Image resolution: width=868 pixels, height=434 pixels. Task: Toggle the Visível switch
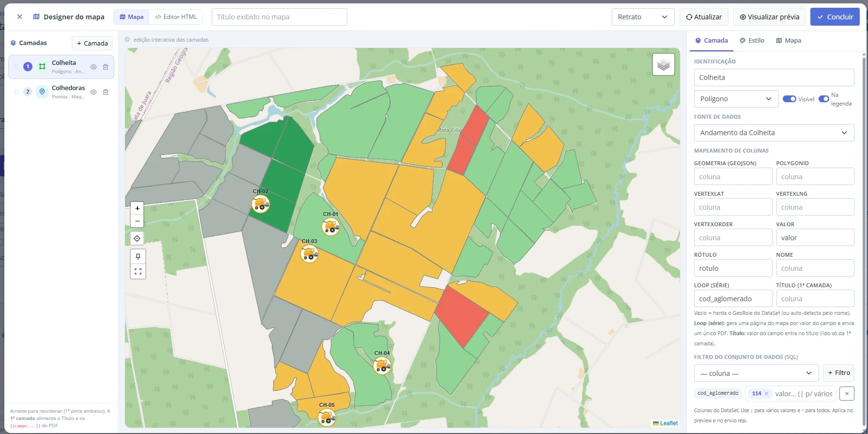(790, 99)
